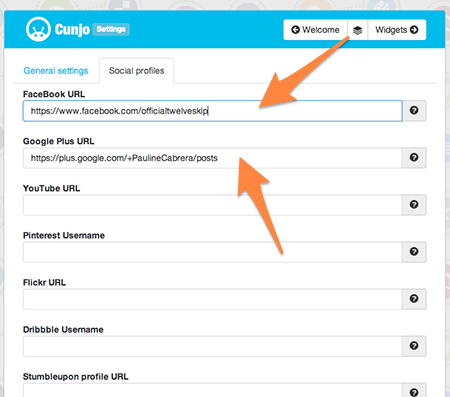450x397 pixels.
Task: Click the Cunjo logo icon
Action: point(38,29)
